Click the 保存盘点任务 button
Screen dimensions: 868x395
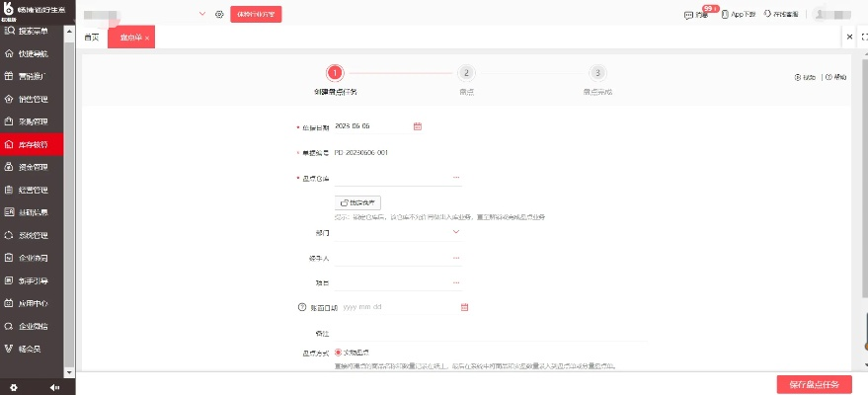[x=814, y=384]
